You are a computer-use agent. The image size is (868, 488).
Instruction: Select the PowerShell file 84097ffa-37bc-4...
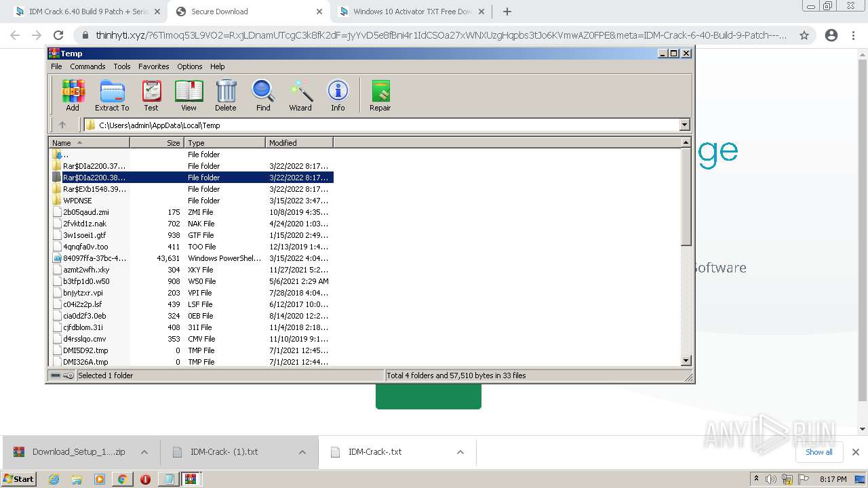(191, 258)
